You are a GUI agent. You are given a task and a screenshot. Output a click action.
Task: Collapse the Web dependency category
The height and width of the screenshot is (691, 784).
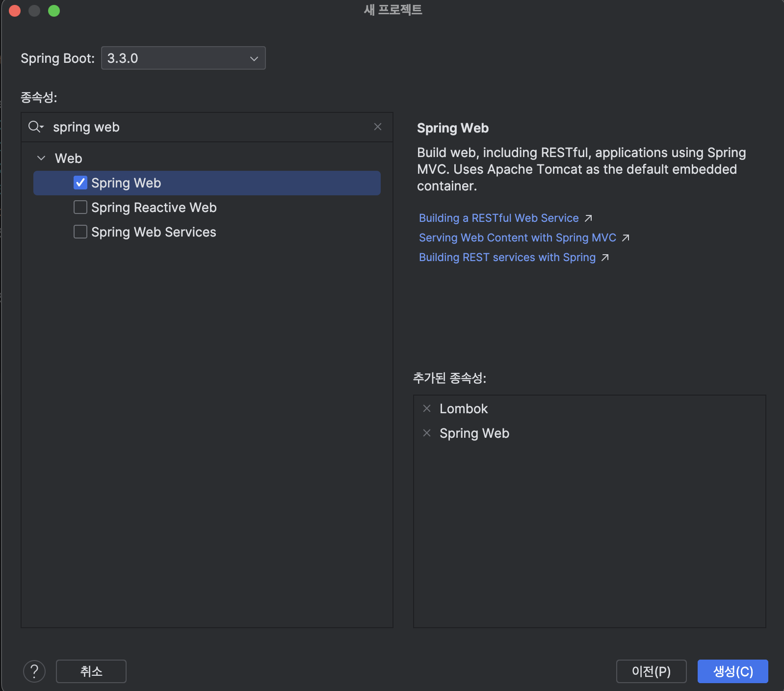42,159
